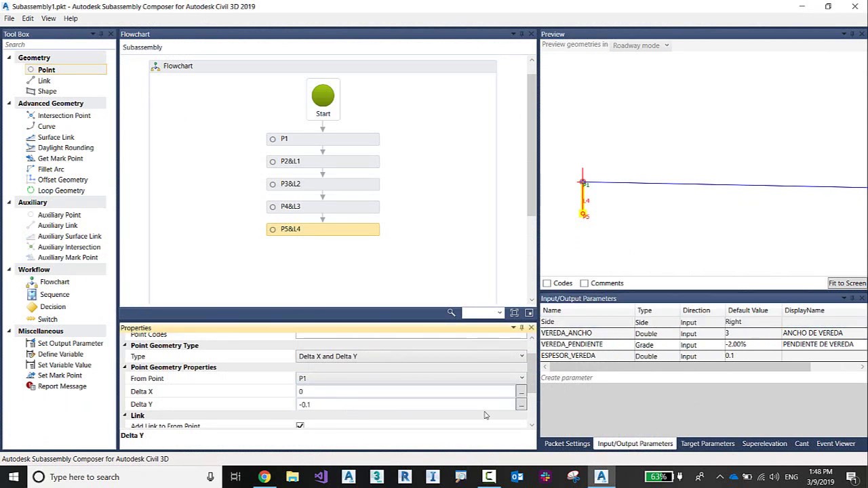
Task: Collapse the Workflow tool group
Action: coord(9,269)
